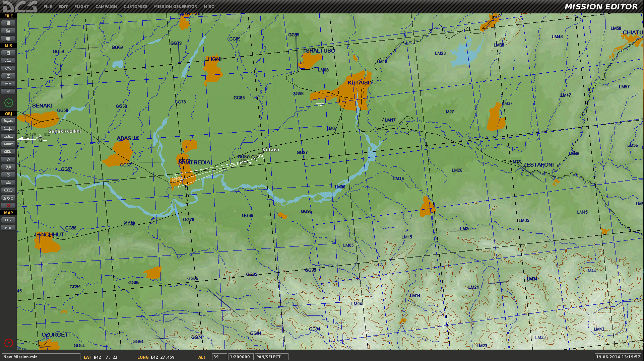Viewport: 644px width, 361px height.
Task: Click the 1:200000 map scale field
Action: (241, 357)
